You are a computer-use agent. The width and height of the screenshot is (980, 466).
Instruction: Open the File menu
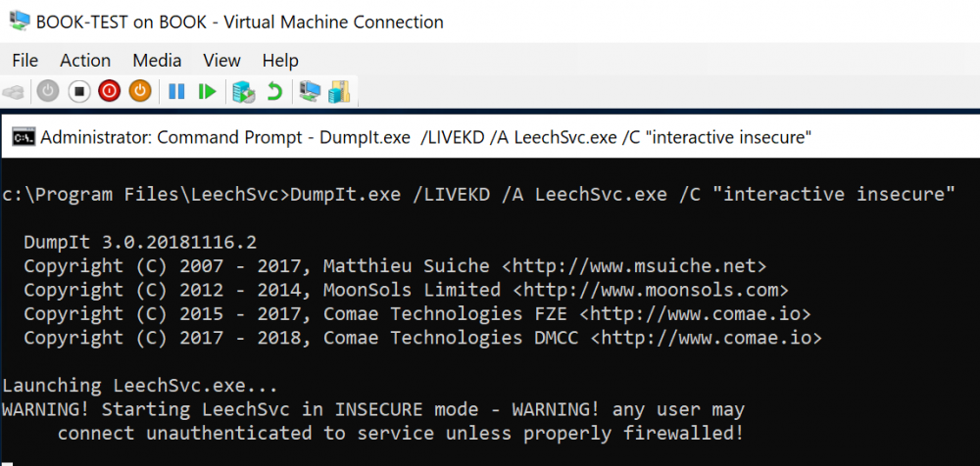click(x=24, y=61)
